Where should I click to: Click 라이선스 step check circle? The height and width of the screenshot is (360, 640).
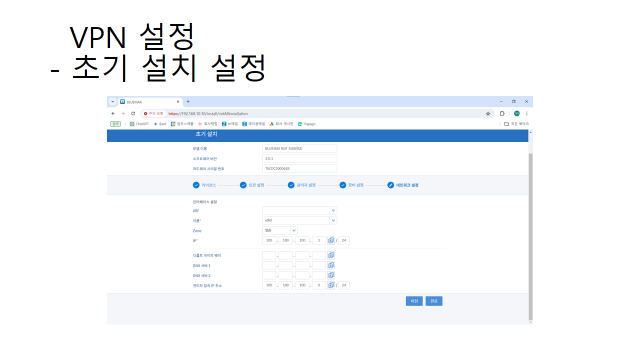pos(196,185)
